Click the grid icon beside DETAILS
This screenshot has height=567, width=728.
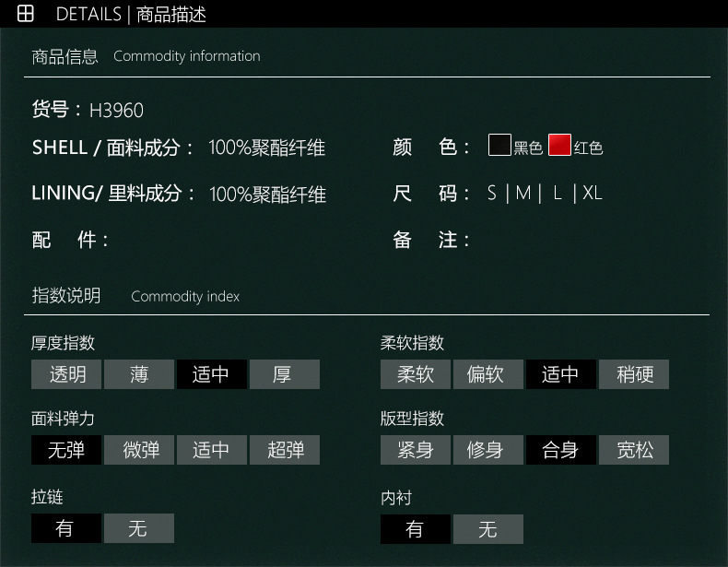click(26, 14)
